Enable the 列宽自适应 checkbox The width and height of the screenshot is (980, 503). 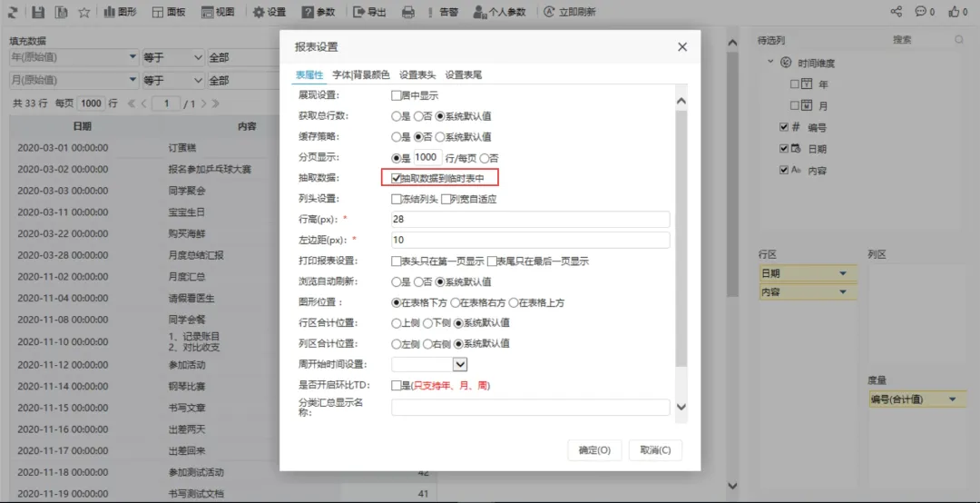pyautogui.click(x=446, y=200)
